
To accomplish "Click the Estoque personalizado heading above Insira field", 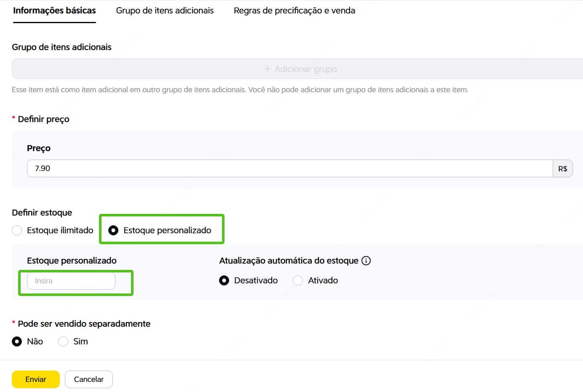I will (72, 261).
